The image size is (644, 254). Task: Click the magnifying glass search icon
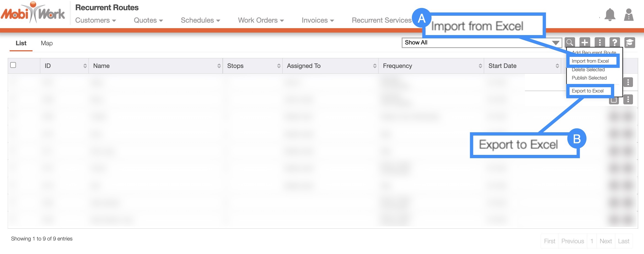click(x=570, y=43)
